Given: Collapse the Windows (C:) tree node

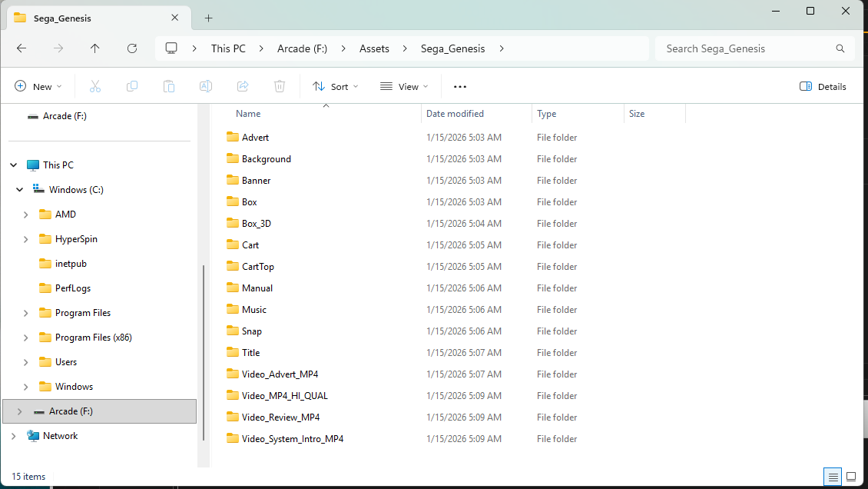Looking at the screenshot, I should [x=20, y=190].
